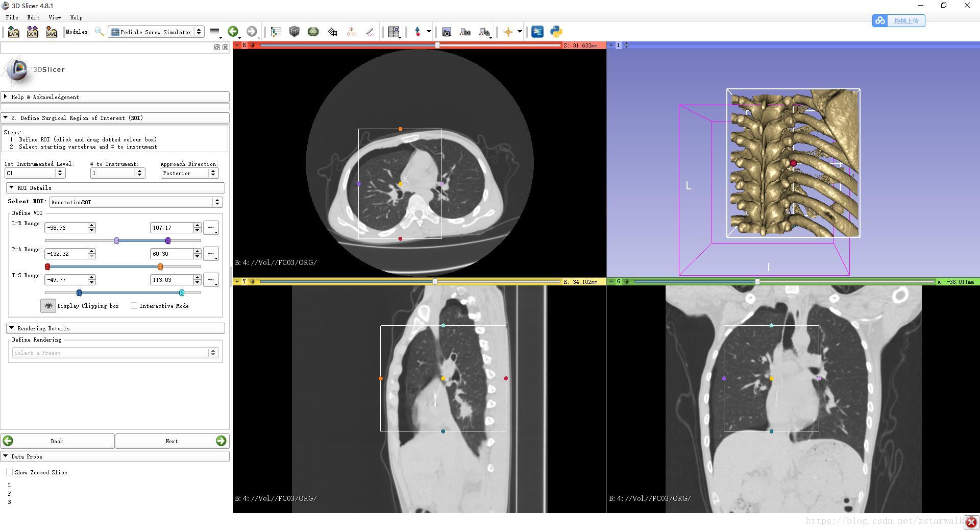Click the grey next-module arrow
Viewport: 980px width, 531px height.
tap(252, 32)
